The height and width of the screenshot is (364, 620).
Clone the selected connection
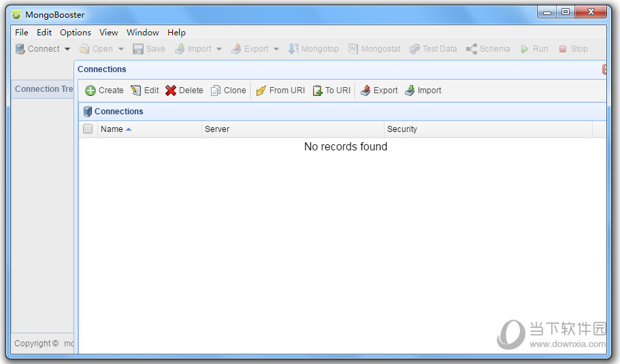(228, 90)
